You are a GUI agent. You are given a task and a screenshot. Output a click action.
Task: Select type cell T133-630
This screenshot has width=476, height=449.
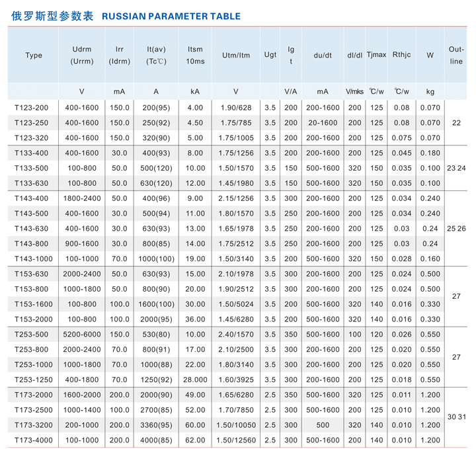click(x=32, y=183)
